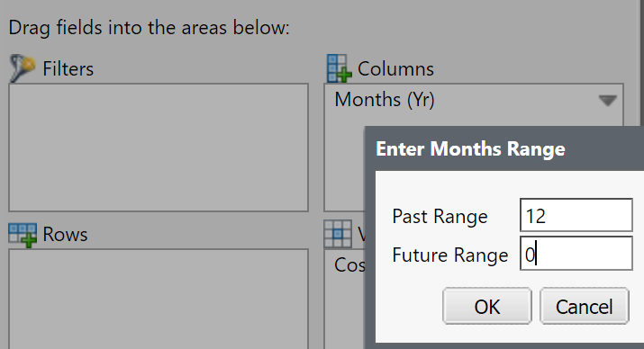Click the Columns grid icon
This screenshot has height=349, width=644.
click(340, 68)
